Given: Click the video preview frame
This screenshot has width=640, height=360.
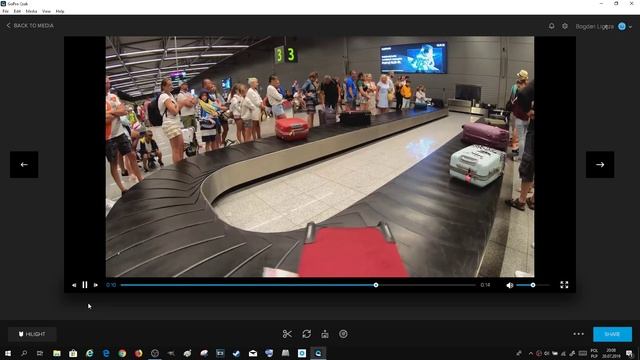Looking at the screenshot, I should click(x=320, y=157).
